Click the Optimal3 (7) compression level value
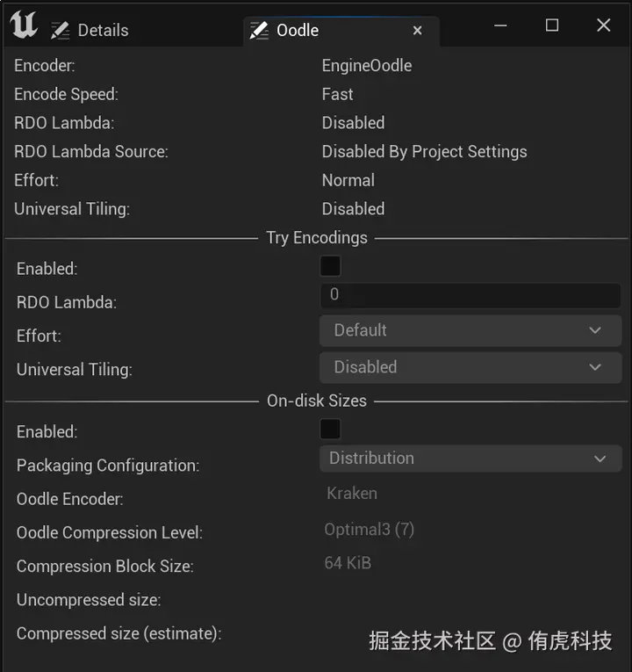This screenshot has height=672, width=632. pyautogui.click(x=369, y=530)
